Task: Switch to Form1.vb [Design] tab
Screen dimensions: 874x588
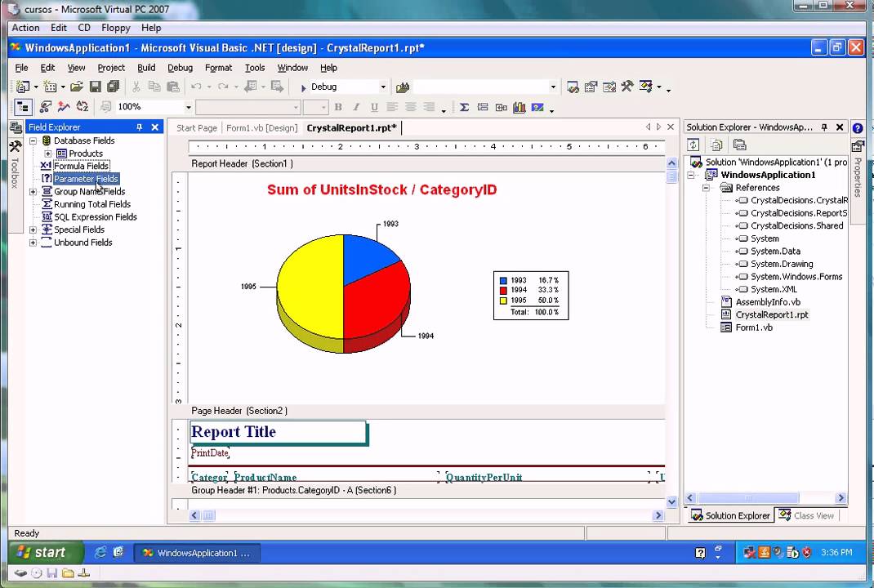Action: tap(262, 127)
